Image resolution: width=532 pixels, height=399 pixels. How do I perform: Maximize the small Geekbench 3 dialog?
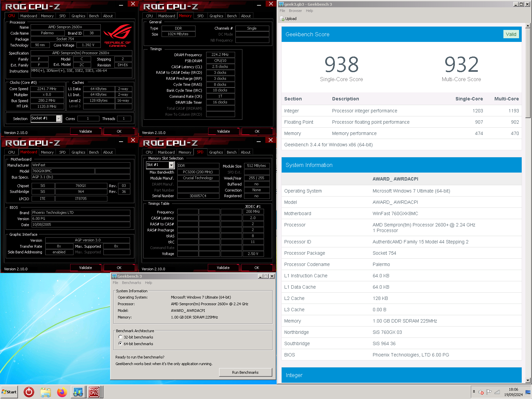tap(266, 276)
